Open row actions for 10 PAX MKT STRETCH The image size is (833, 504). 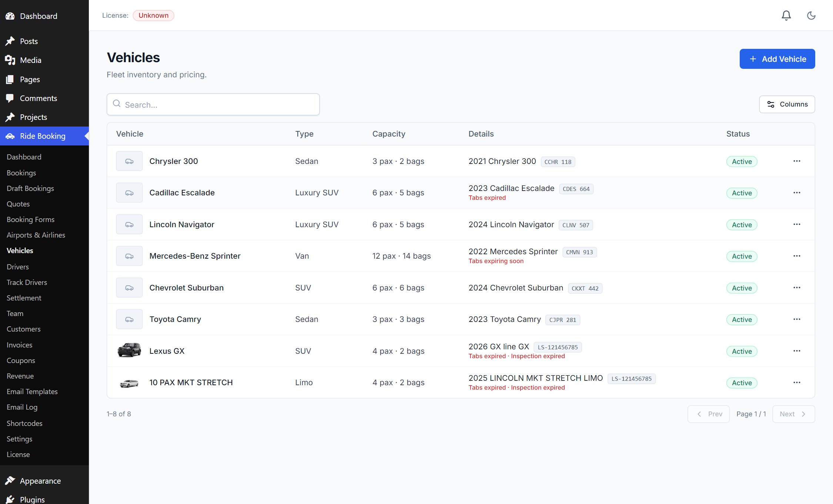point(797,383)
